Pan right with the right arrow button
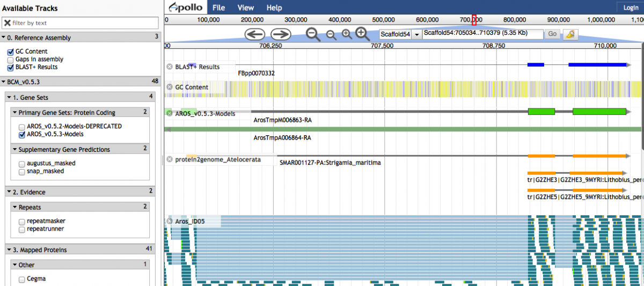The height and width of the screenshot is (286, 644). coord(280,34)
